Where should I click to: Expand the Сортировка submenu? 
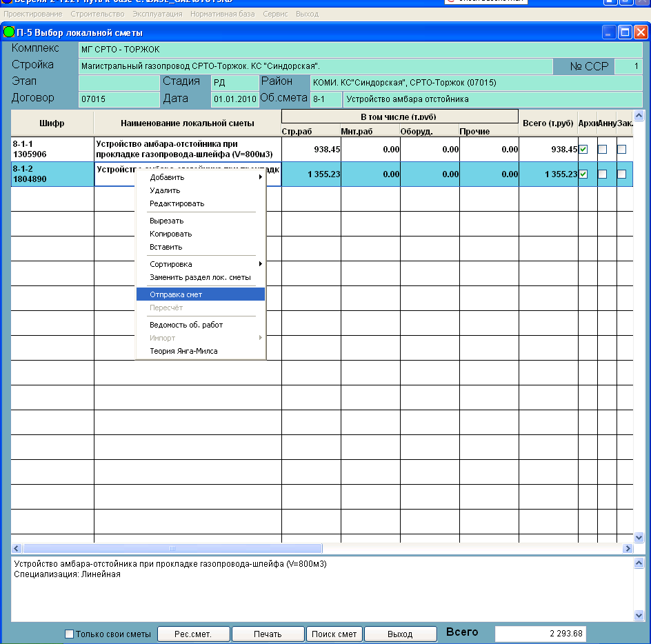pyautogui.click(x=201, y=264)
